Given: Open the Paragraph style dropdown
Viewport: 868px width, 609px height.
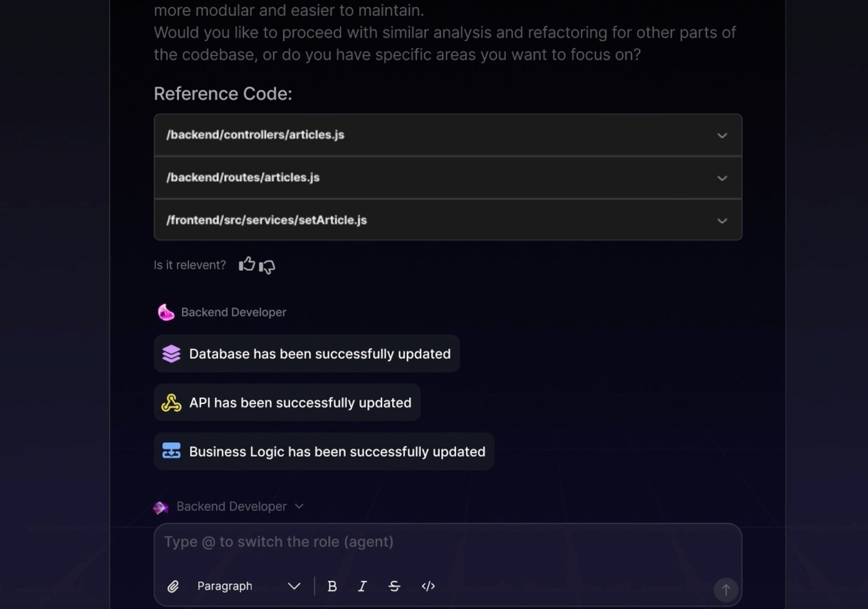Looking at the screenshot, I should click(249, 586).
